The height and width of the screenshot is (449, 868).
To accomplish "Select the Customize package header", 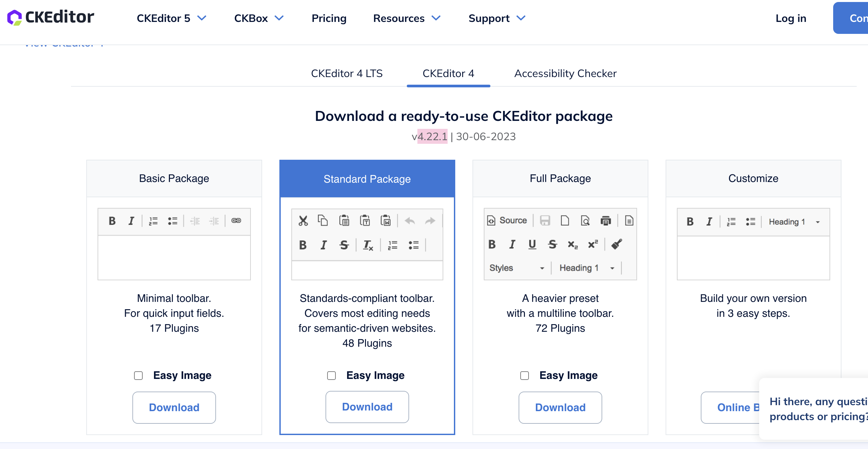I will coord(753,178).
